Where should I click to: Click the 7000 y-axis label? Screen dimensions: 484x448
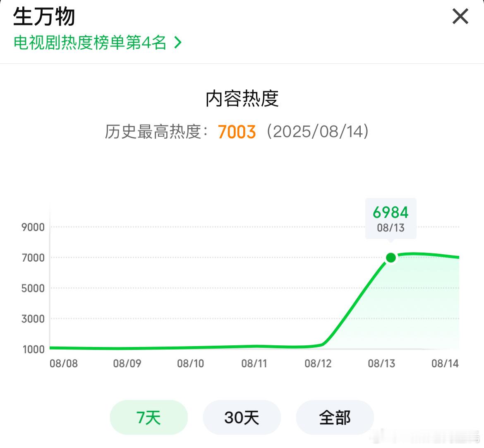pos(33,258)
